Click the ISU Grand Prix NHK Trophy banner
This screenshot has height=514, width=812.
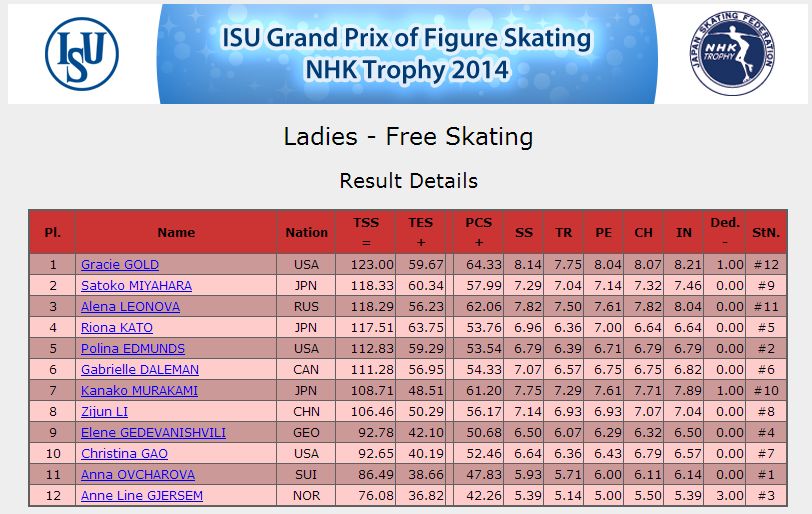(408, 54)
